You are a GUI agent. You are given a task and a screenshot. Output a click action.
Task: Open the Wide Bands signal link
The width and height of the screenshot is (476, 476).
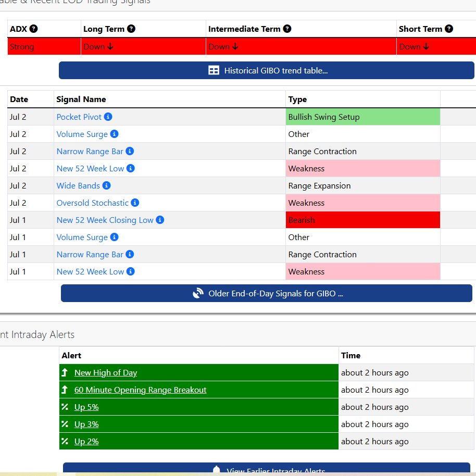click(x=78, y=185)
